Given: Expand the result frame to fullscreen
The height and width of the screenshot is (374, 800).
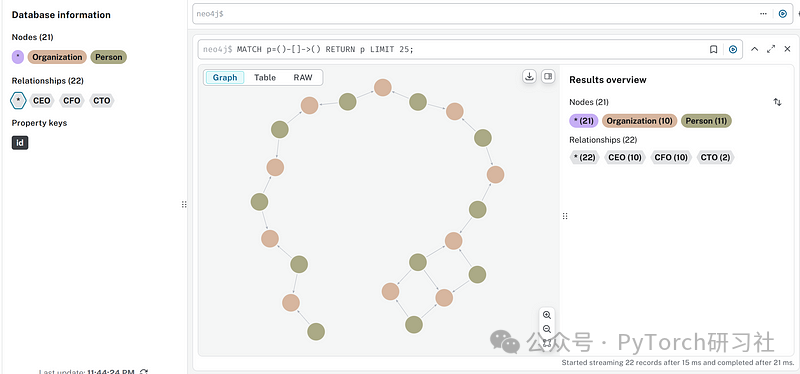Looking at the screenshot, I should (771, 49).
